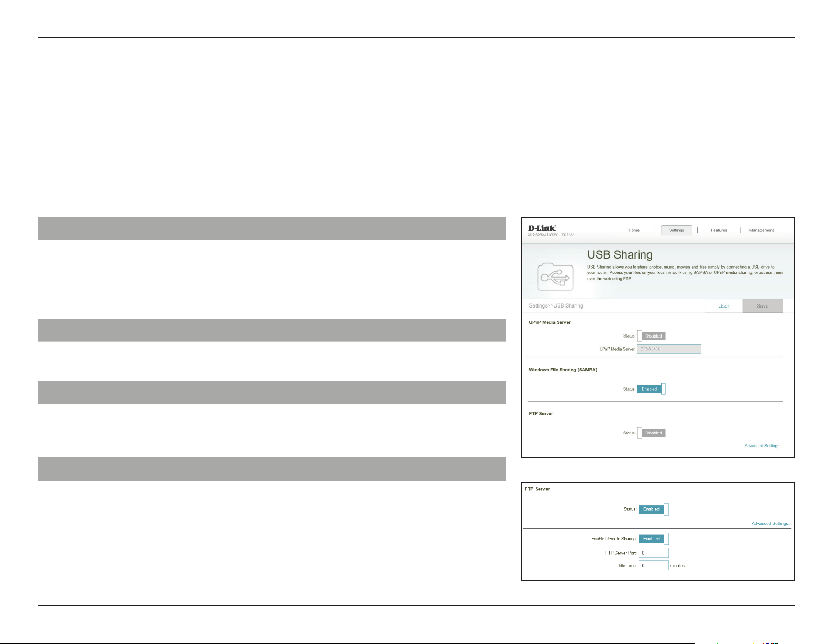
Task: Click the UPnP Media Server name field
Action: coord(669,349)
